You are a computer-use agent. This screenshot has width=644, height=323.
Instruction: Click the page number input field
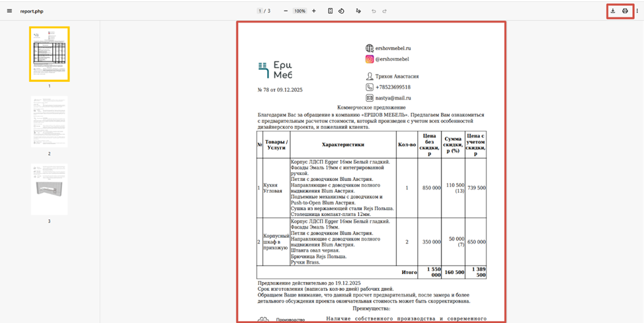(260, 11)
